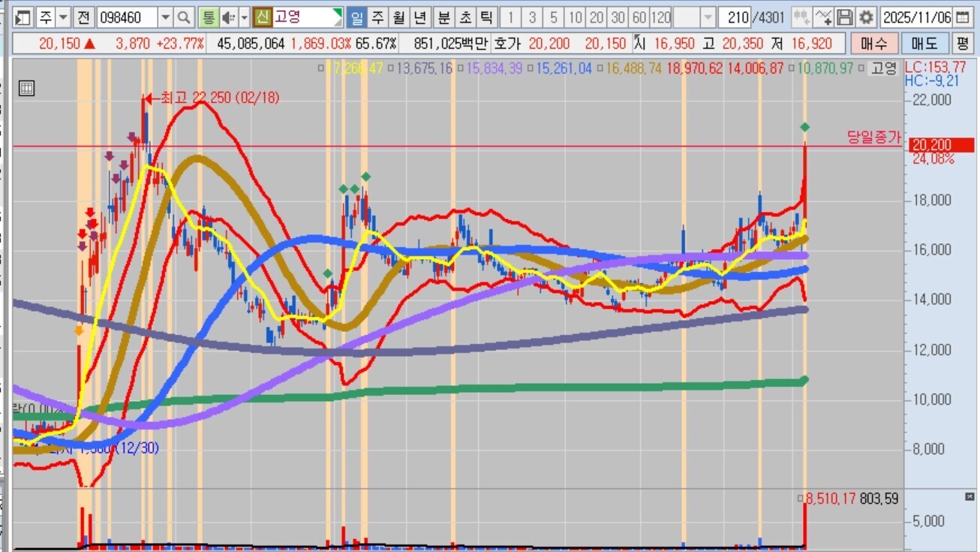The height and width of the screenshot is (552, 980).
Task: Click the 평 button
Action: [963, 44]
